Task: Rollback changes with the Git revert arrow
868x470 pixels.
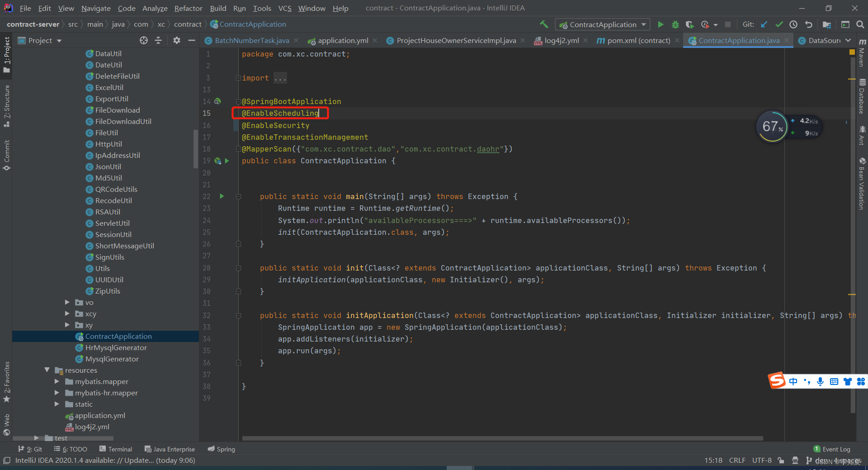Action: [x=809, y=24]
